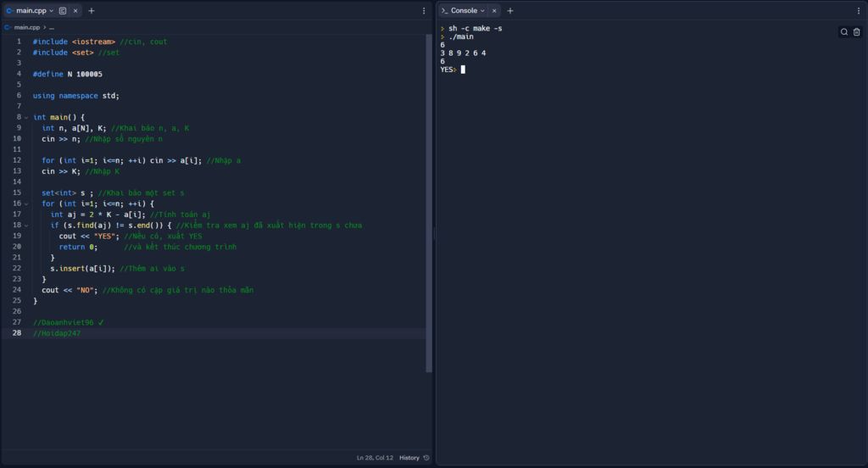Add a new tab beside Console
868x468 pixels.
[510, 11]
